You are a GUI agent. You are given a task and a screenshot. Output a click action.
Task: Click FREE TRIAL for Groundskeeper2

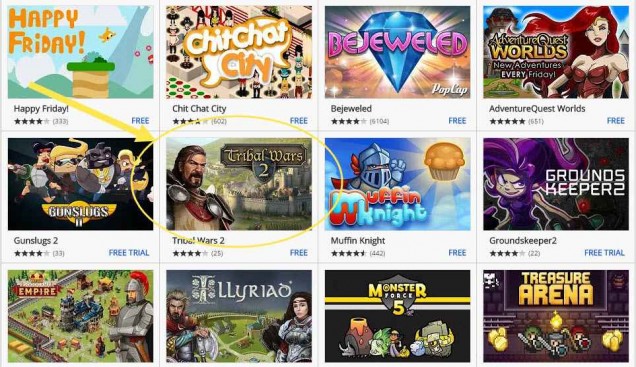click(x=604, y=253)
